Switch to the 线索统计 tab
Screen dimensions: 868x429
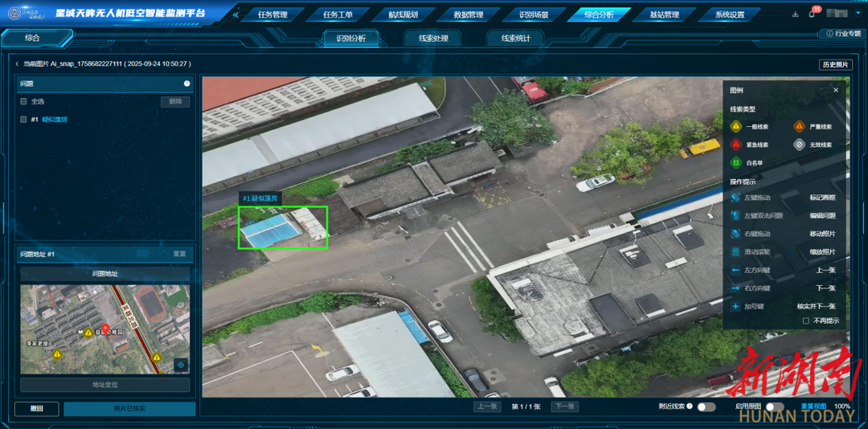515,39
